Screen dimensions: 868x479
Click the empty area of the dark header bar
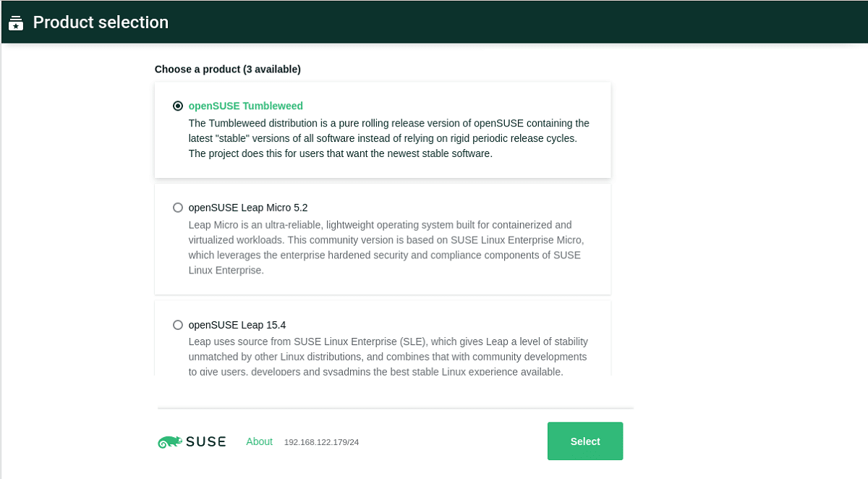click(506, 22)
